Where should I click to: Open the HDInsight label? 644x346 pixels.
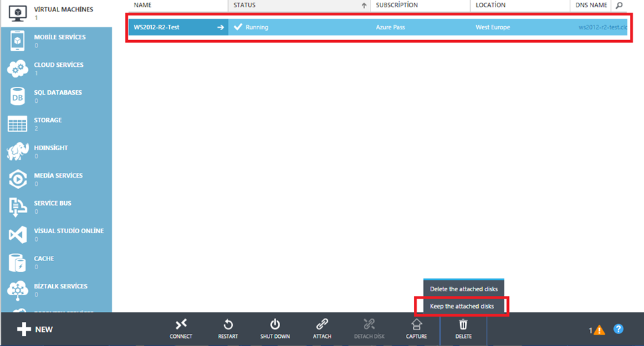51,148
